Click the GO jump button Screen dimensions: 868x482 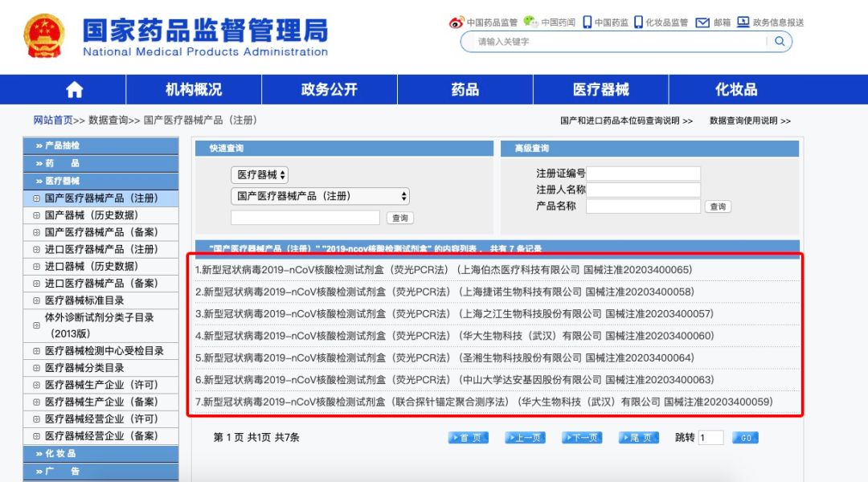(745, 438)
